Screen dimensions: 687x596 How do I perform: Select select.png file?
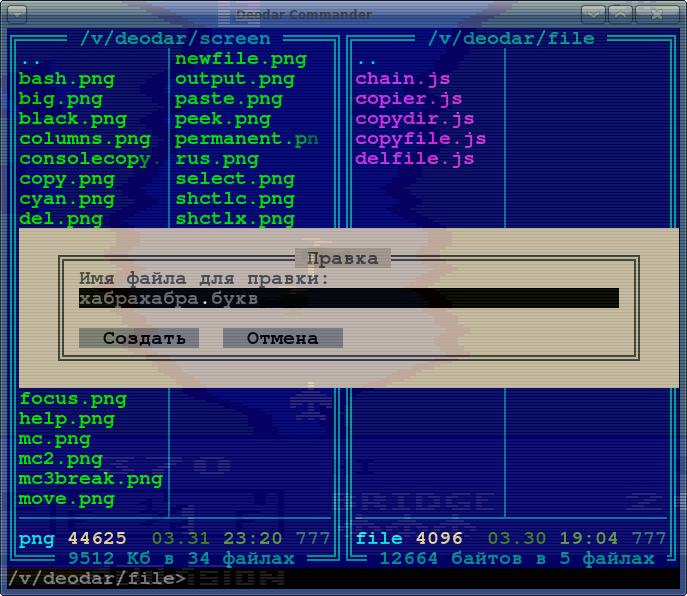point(235,179)
